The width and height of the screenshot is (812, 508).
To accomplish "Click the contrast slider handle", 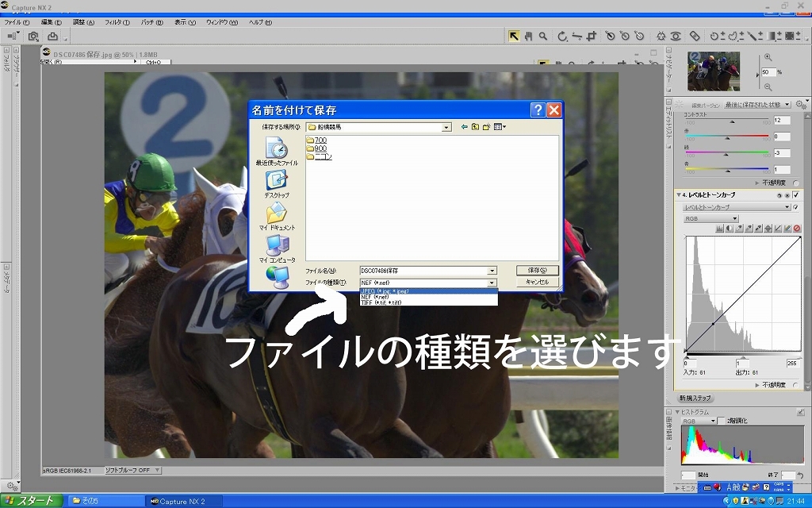I will point(732,121).
